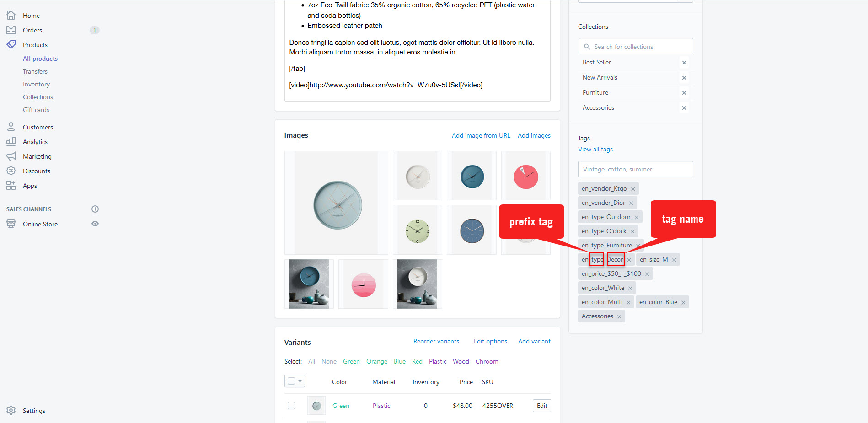Click Reorder variants link
Screen dimensions: 868x423
436,341
